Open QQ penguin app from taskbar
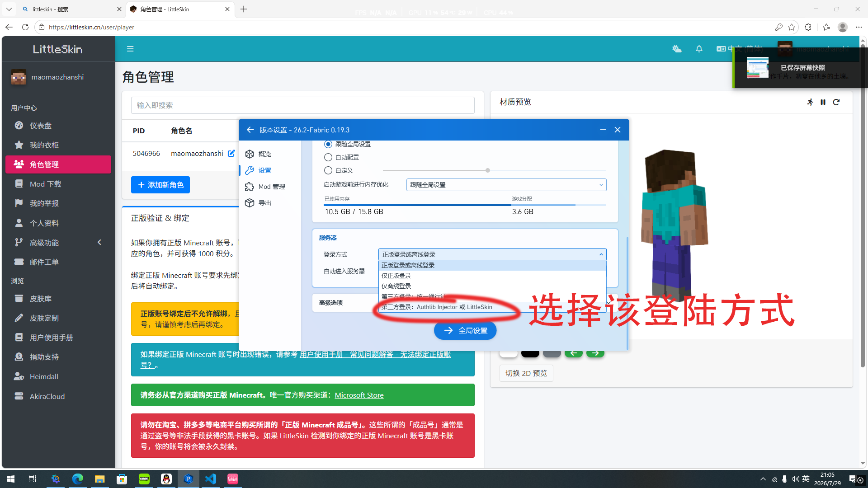Screen dimensions: 868x488 pos(166,479)
